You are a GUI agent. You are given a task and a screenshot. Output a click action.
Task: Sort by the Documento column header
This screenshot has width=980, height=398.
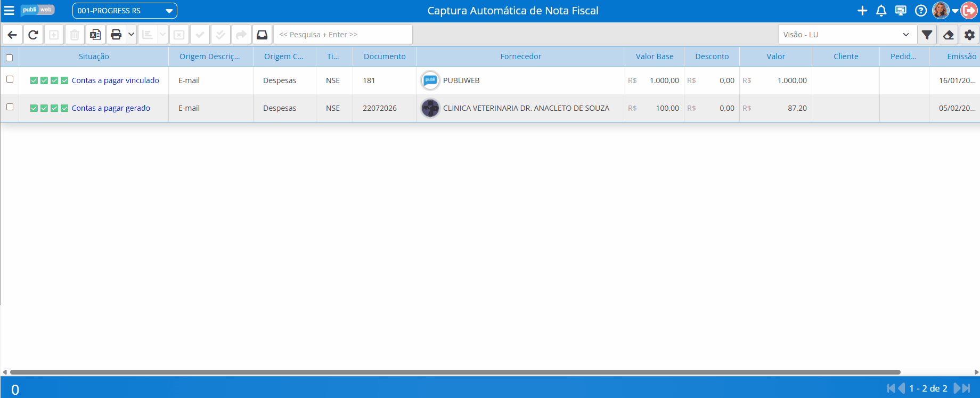(385, 56)
